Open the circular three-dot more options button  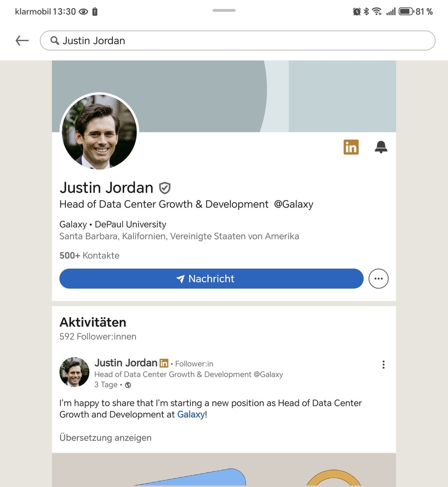378,279
